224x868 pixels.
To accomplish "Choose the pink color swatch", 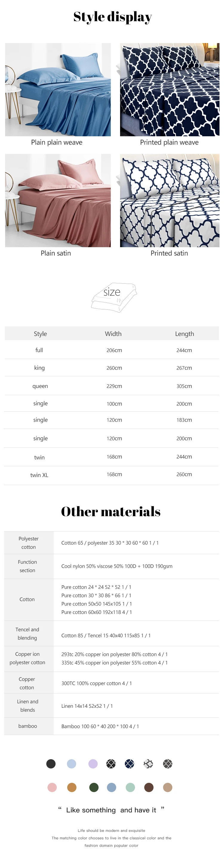I will 52,787.
